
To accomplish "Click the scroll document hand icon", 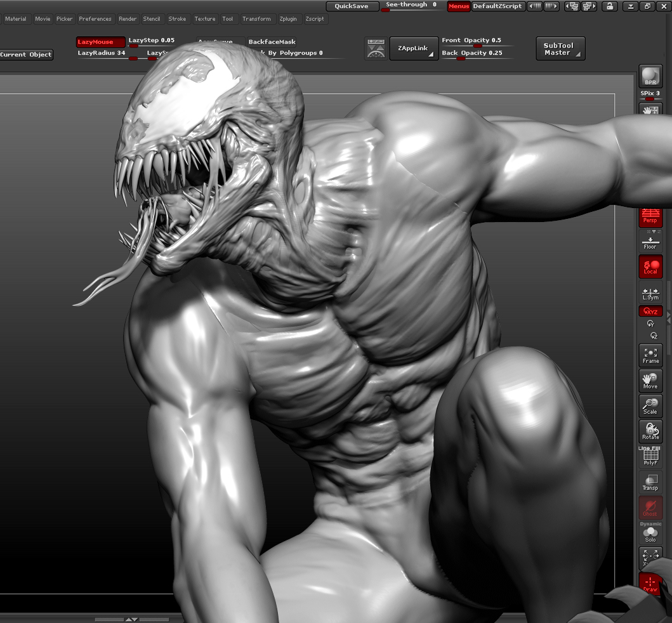I will coord(650,109).
